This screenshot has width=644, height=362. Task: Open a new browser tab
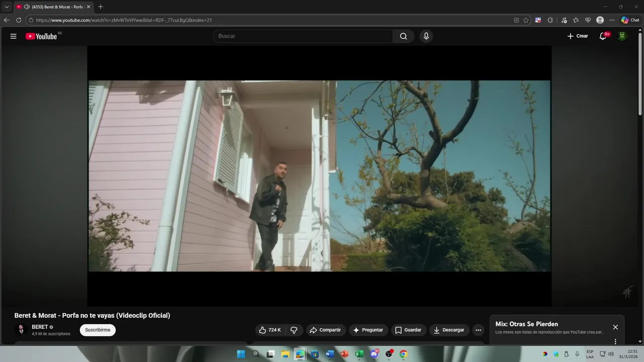[x=101, y=7]
